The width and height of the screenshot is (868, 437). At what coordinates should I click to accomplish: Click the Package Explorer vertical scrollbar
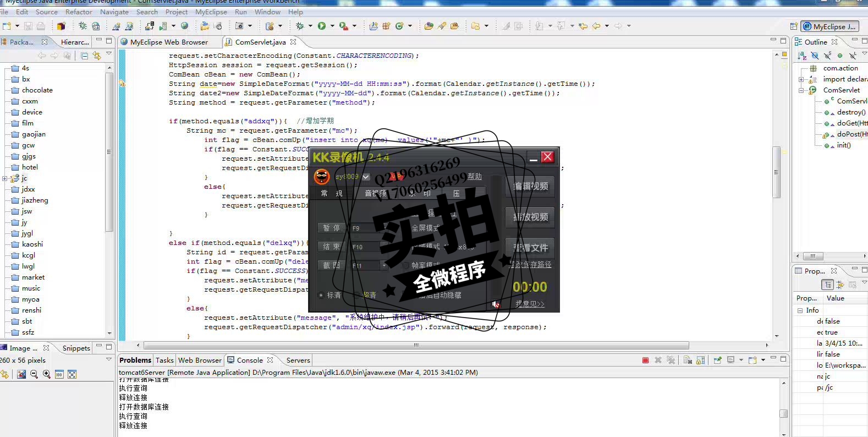pyautogui.click(x=109, y=151)
